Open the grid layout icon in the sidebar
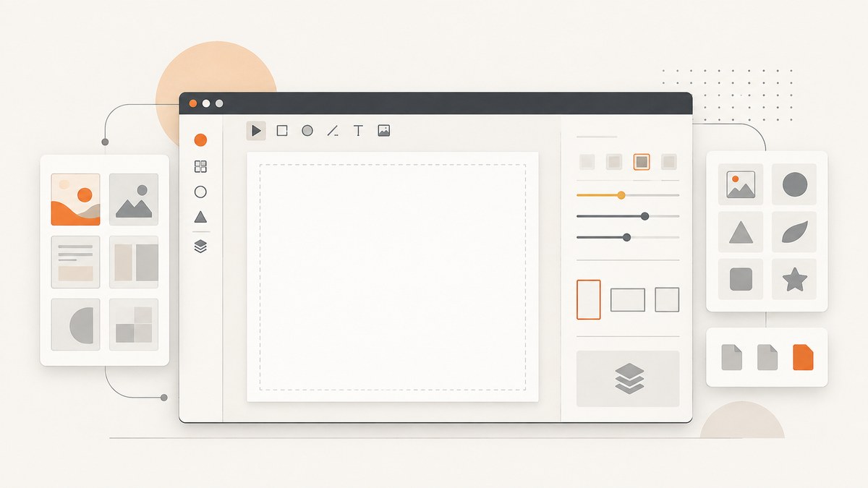Image resolution: width=868 pixels, height=488 pixels. tap(200, 166)
